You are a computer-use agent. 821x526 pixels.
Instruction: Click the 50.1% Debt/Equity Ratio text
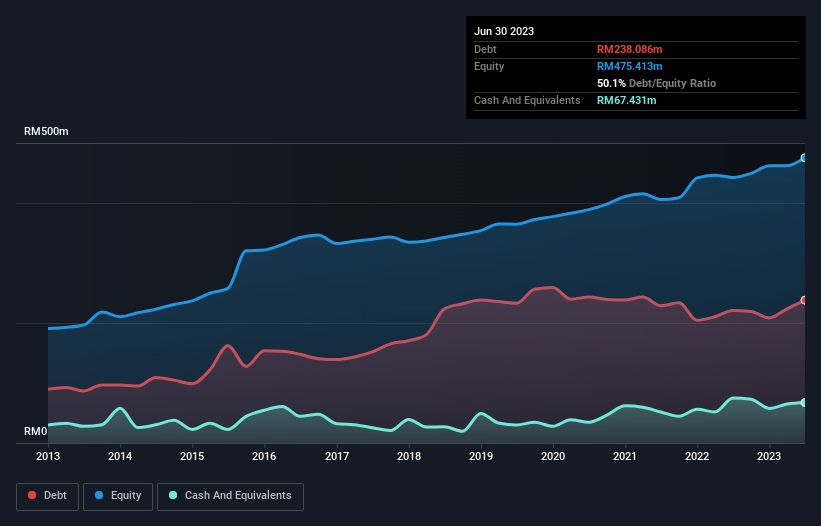click(656, 83)
